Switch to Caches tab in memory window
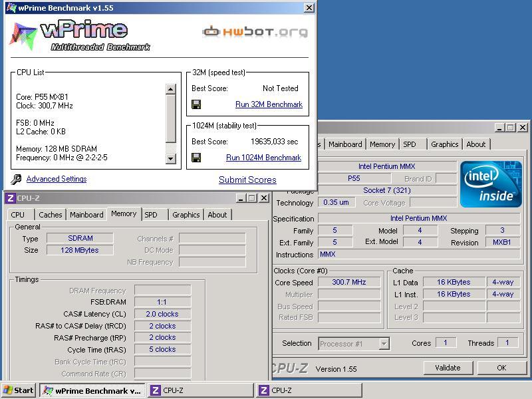The image size is (532, 399). (51, 215)
